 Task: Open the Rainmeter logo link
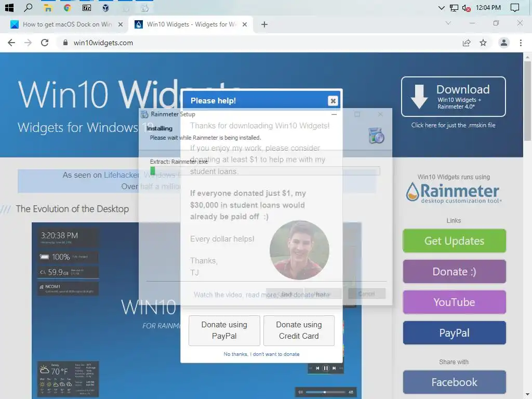coord(453,192)
